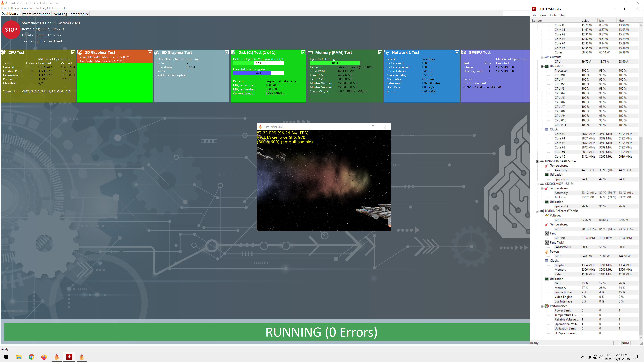Click the HWMonitor Currents graph icon
This screenshot has width=644, height=362.
click(547, 57)
